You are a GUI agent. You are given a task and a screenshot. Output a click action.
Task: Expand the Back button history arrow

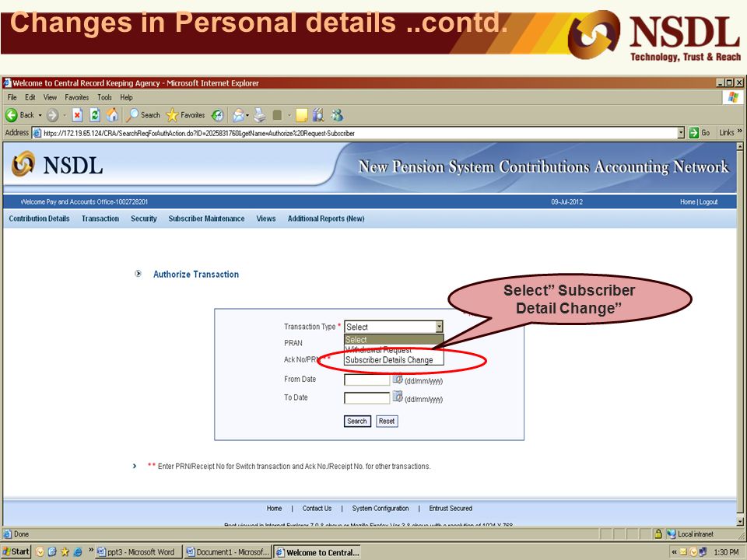(40, 115)
